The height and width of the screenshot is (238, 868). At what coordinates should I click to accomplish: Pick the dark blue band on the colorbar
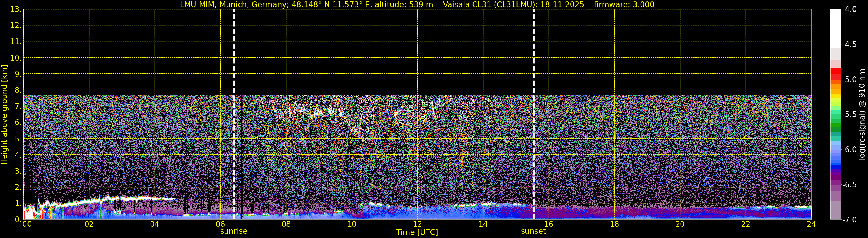click(x=835, y=167)
